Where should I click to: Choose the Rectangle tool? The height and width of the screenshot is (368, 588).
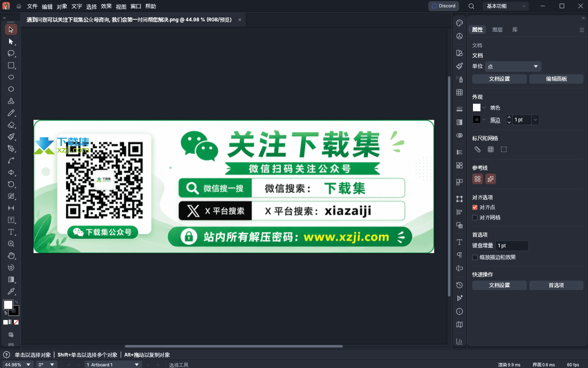[x=11, y=65]
